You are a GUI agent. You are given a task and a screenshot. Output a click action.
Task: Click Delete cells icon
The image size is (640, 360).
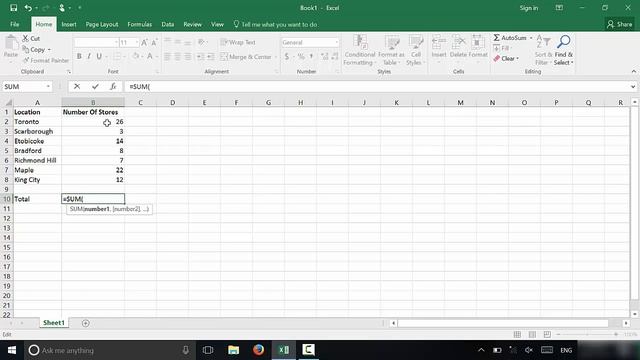pyautogui.click(x=458, y=42)
